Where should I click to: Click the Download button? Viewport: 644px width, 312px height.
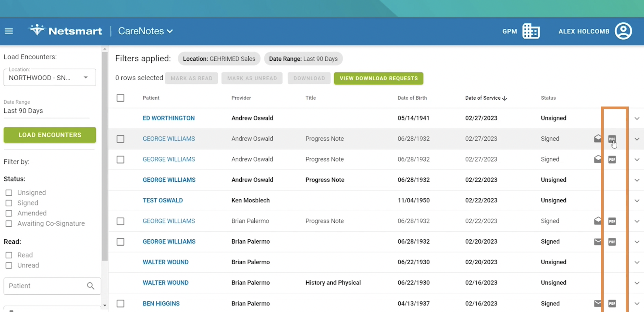309,78
